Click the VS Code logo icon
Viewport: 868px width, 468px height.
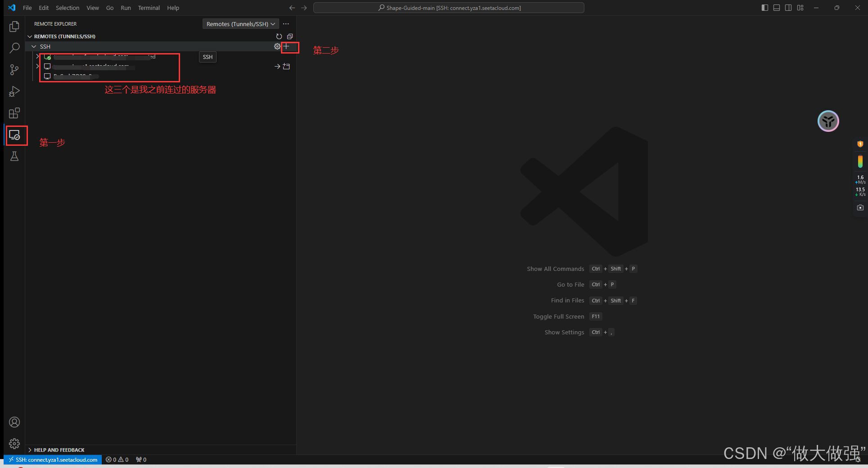coord(12,8)
